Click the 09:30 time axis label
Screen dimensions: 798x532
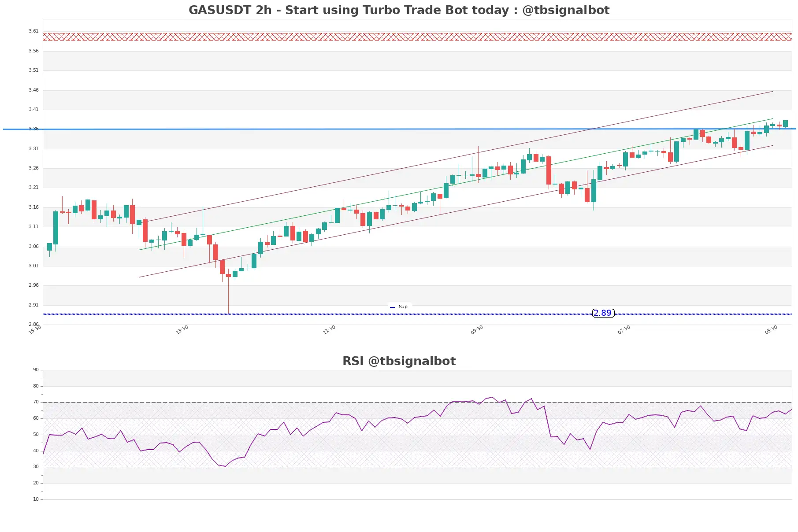point(477,330)
